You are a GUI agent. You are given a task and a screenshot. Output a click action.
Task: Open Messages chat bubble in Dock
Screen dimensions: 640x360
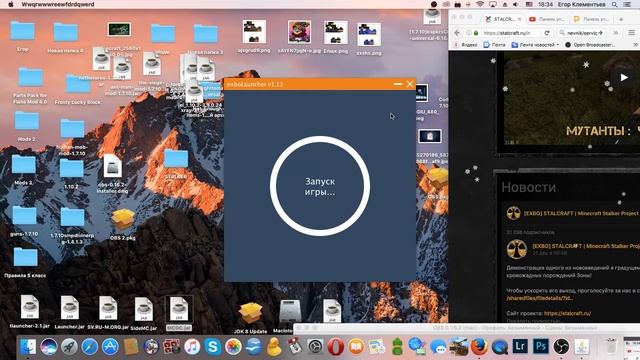(438, 347)
